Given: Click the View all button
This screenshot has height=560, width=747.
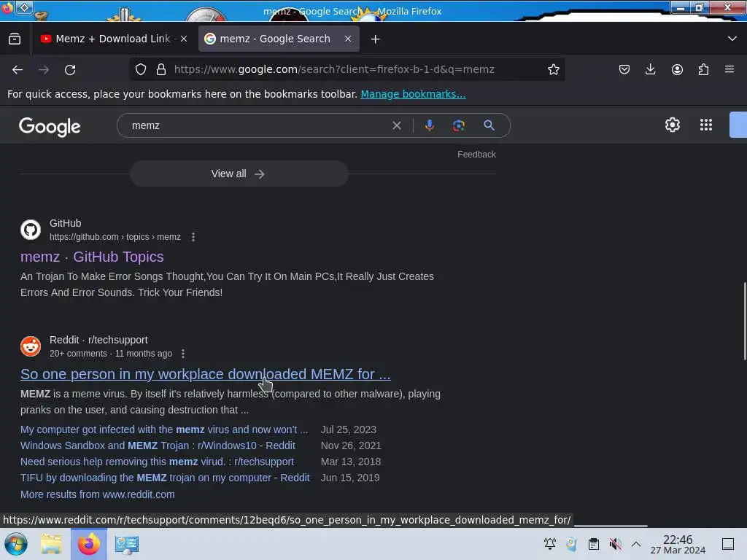Looking at the screenshot, I should [x=239, y=174].
